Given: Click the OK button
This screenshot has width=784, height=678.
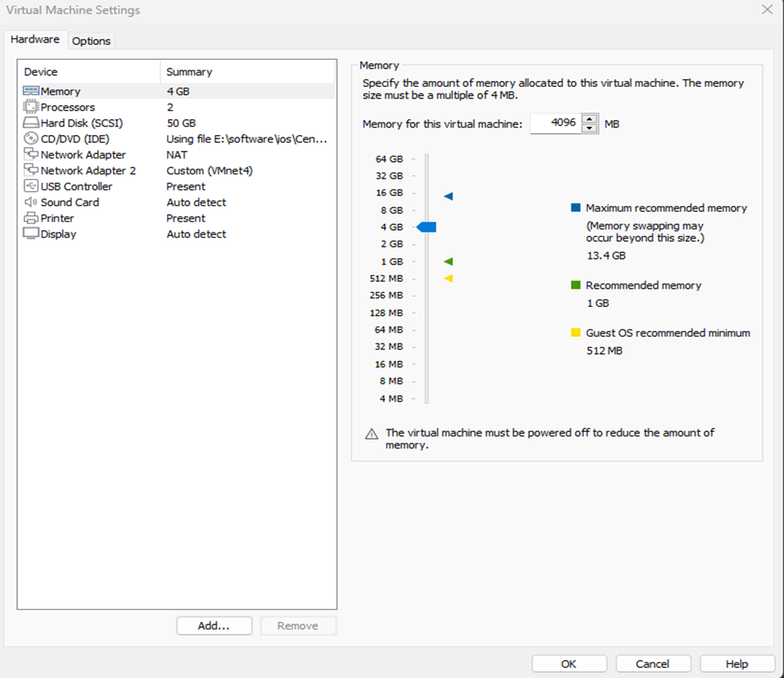Looking at the screenshot, I should (x=569, y=664).
